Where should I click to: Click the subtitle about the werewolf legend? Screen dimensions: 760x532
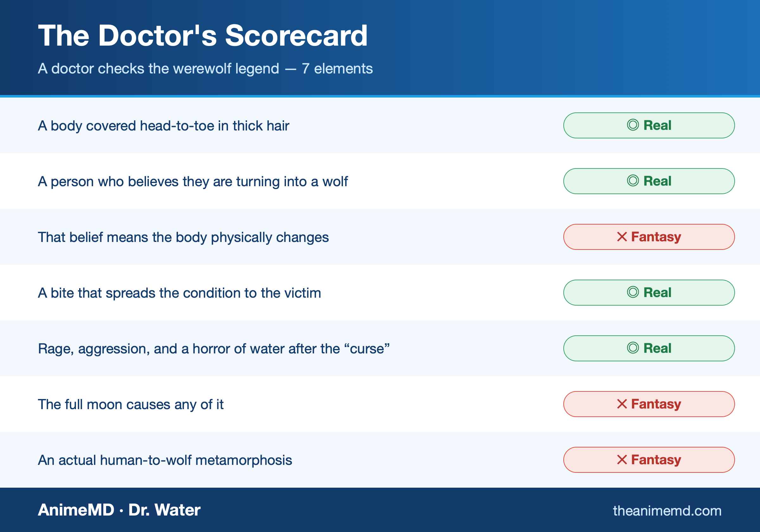click(x=205, y=68)
